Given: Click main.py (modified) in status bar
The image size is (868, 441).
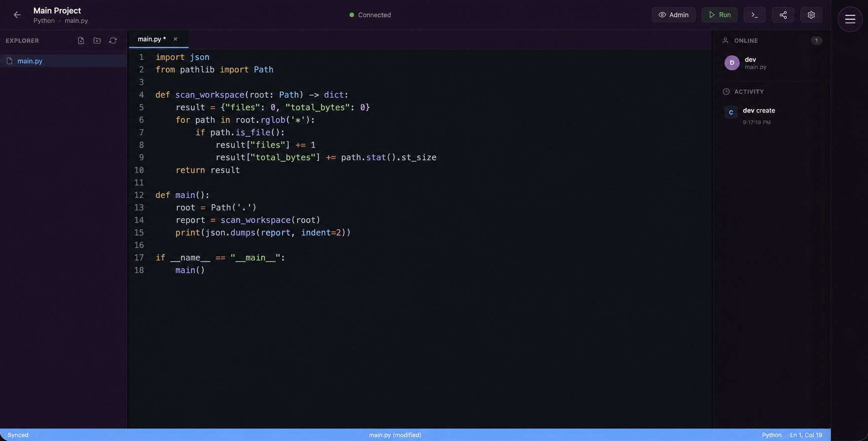Looking at the screenshot, I should point(395,435).
